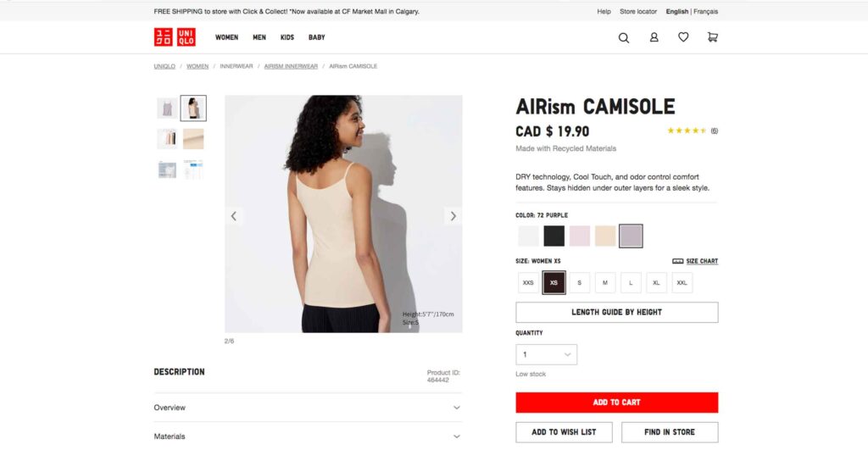The image size is (868, 450).
Task: Open the account profile icon
Action: click(654, 37)
